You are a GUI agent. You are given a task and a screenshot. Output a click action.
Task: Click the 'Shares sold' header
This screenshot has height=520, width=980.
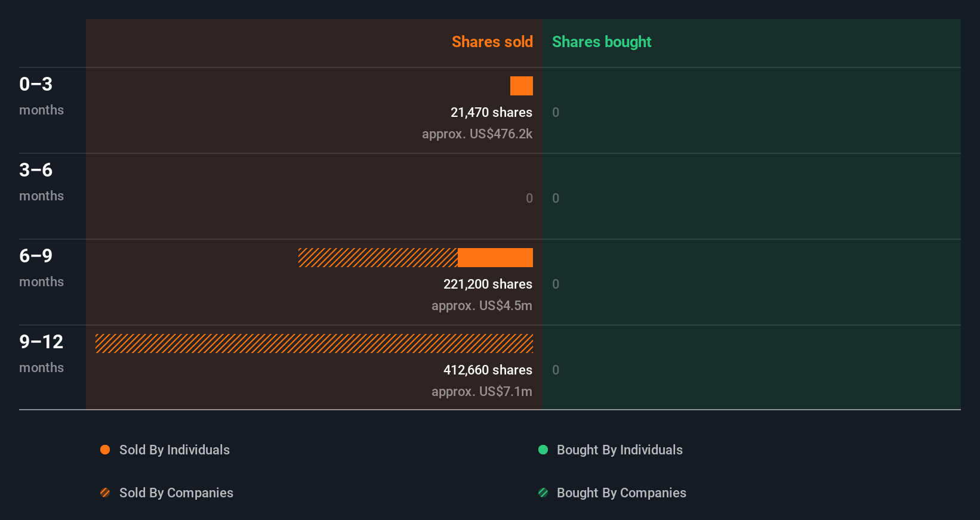[492, 42]
